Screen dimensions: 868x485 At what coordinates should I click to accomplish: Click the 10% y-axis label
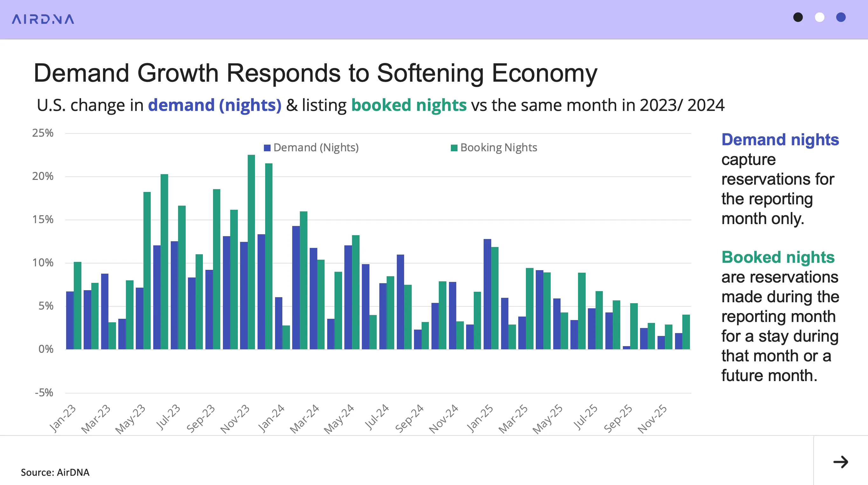pyautogui.click(x=43, y=263)
